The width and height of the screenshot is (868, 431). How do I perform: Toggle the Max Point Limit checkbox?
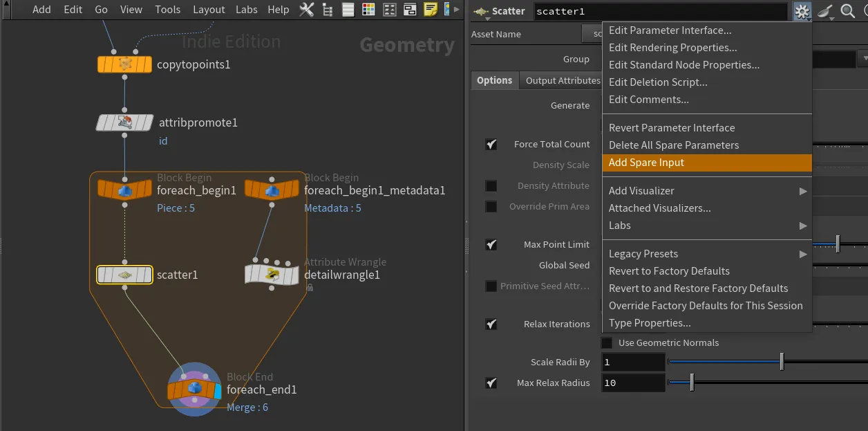(x=491, y=245)
